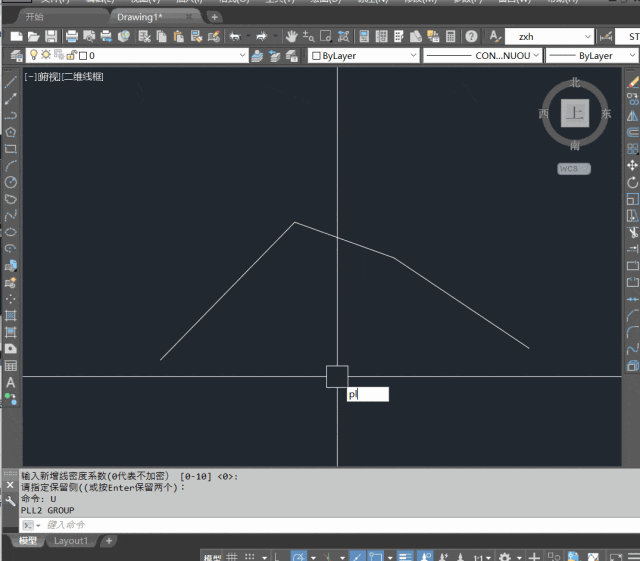Open command line customize wrench
The height and width of the screenshot is (561, 640).
(10, 501)
